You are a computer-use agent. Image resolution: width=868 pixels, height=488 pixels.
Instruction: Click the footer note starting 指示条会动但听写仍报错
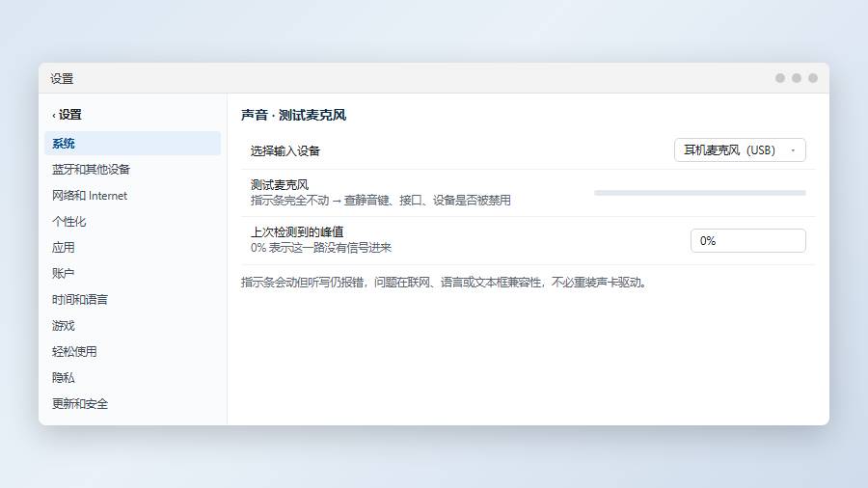click(444, 283)
